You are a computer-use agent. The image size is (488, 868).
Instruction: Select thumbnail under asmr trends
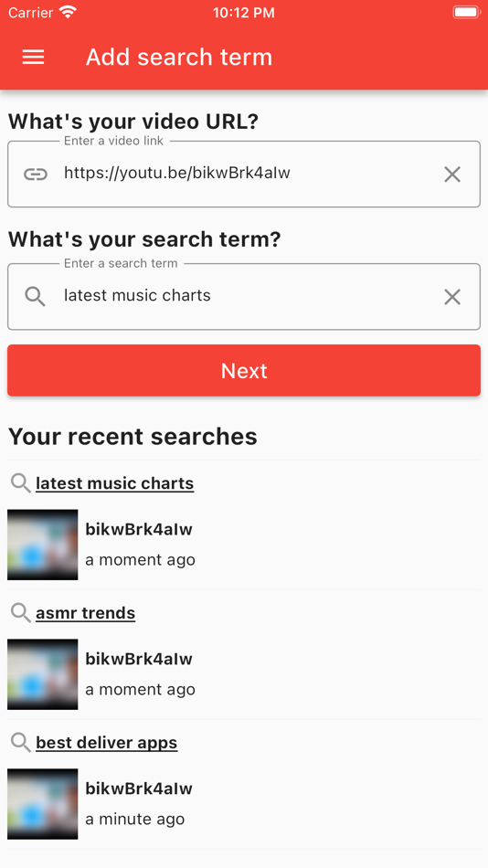click(x=43, y=674)
